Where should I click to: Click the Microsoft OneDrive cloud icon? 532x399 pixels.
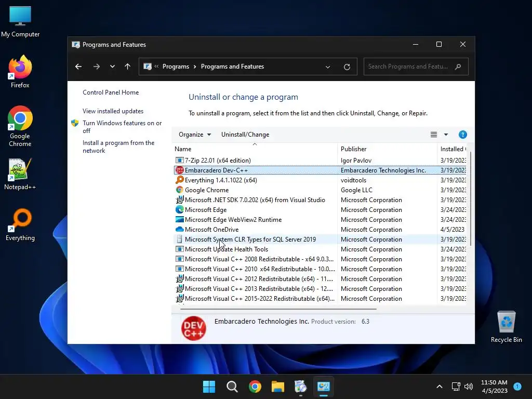pyautogui.click(x=179, y=229)
